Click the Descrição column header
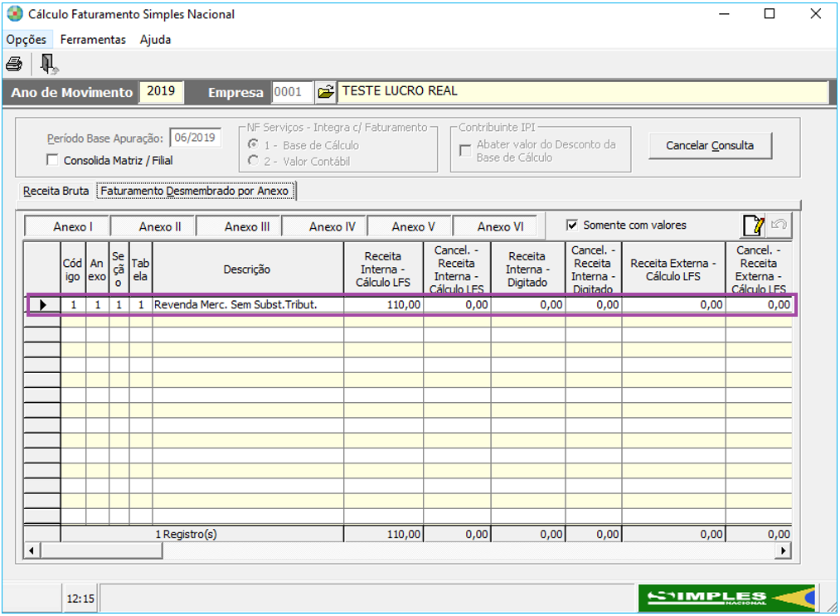 pos(247,269)
